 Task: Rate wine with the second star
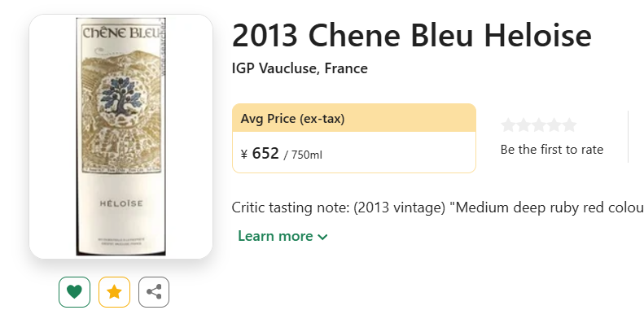[x=524, y=124]
